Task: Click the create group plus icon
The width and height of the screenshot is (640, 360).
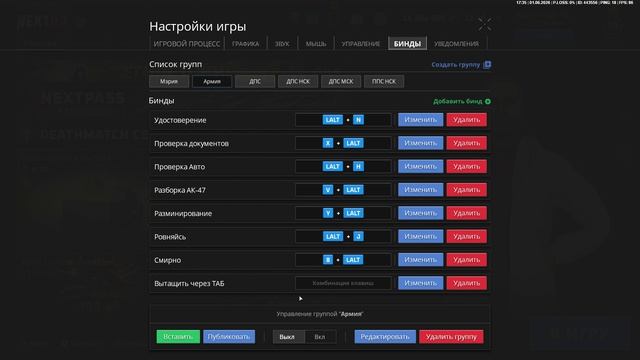Action: pos(487,64)
